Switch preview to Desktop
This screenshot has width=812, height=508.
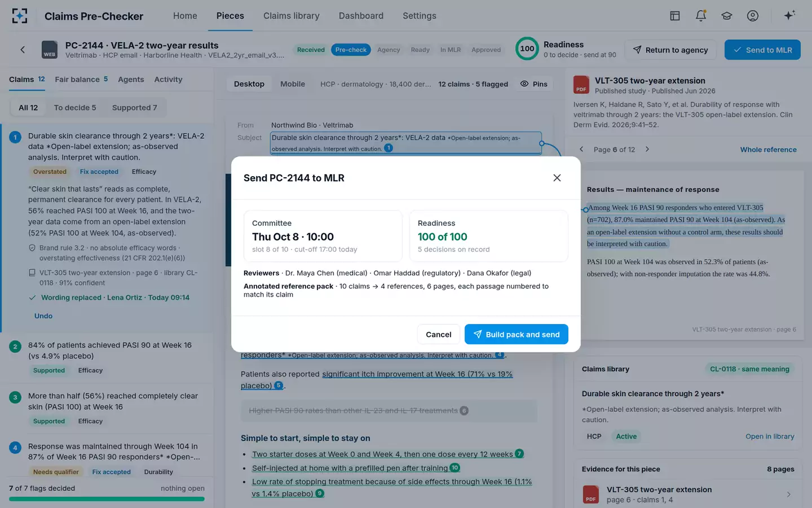tap(249, 84)
